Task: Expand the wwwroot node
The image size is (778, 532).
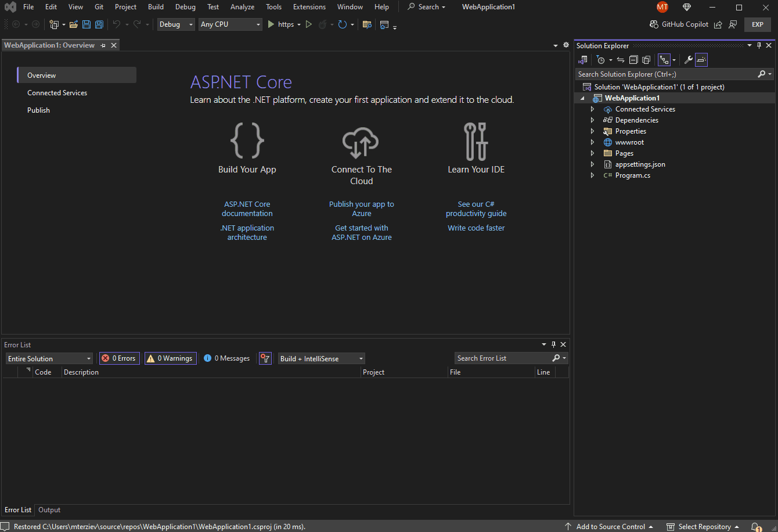Action: (x=592, y=142)
